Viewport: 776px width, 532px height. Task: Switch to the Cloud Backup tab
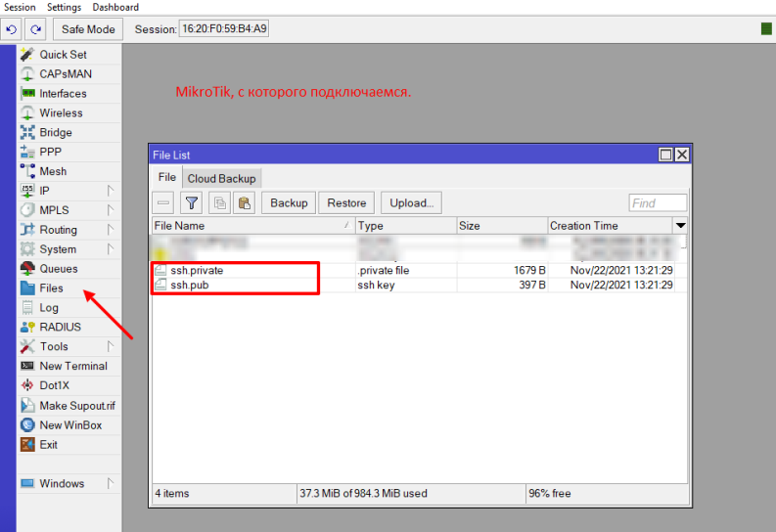pyautogui.click(x=222, y=179)
